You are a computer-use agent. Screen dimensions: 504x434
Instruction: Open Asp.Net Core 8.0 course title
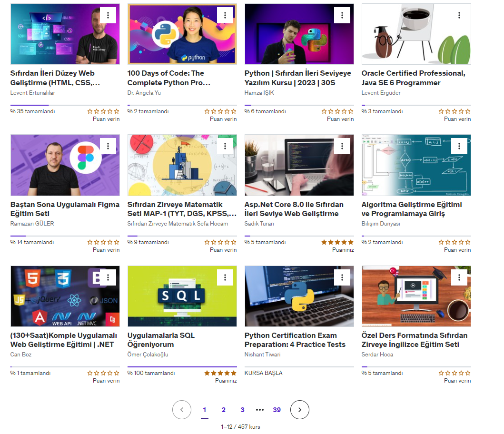(294, 209)
